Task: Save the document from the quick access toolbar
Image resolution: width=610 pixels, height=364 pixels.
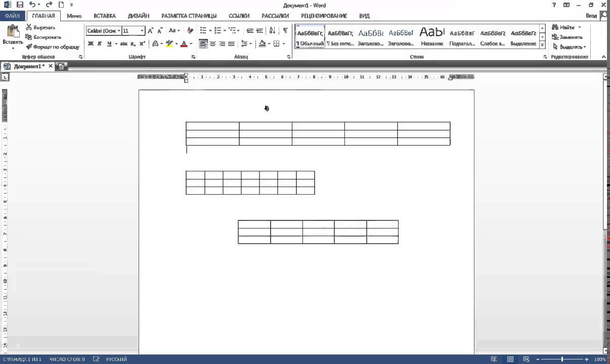Action: tap(20, 5)
